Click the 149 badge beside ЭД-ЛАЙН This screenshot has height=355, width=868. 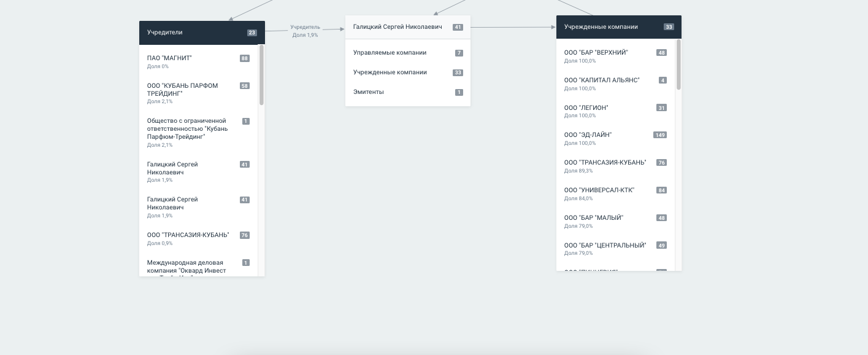tap(660, 135)
